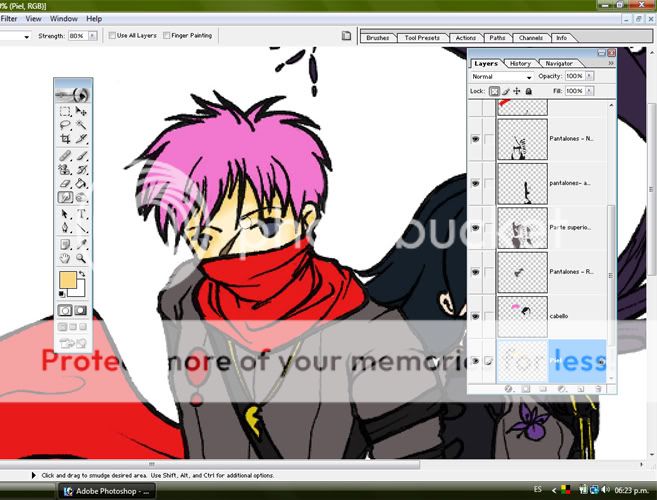Viewport: 657px width, 500px height.
Task: Choose the Magic Wand tool
Action: 81,126
